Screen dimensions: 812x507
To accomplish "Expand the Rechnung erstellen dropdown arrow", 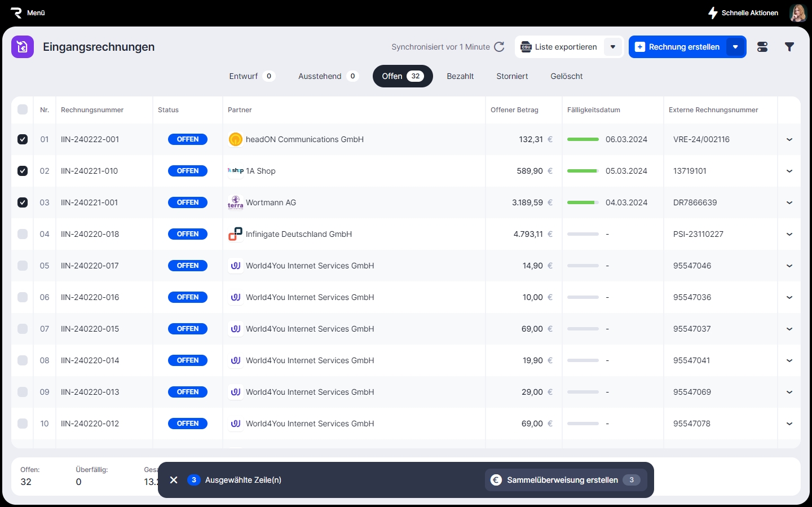I will pos(735,47).
